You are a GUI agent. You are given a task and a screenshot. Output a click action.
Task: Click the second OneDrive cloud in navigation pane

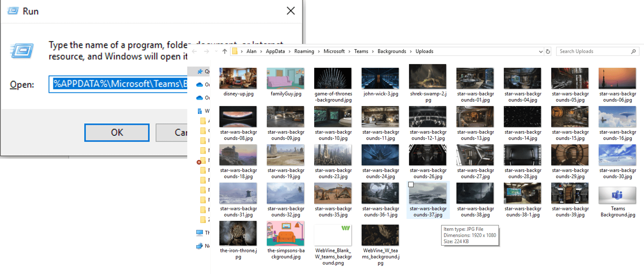pos(200,98)
